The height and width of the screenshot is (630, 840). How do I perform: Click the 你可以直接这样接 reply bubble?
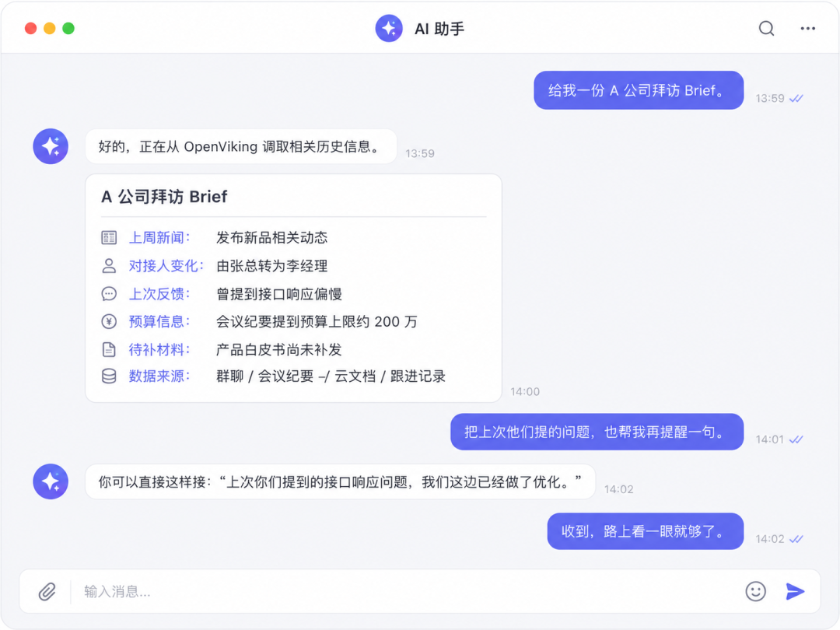(340, 481)
